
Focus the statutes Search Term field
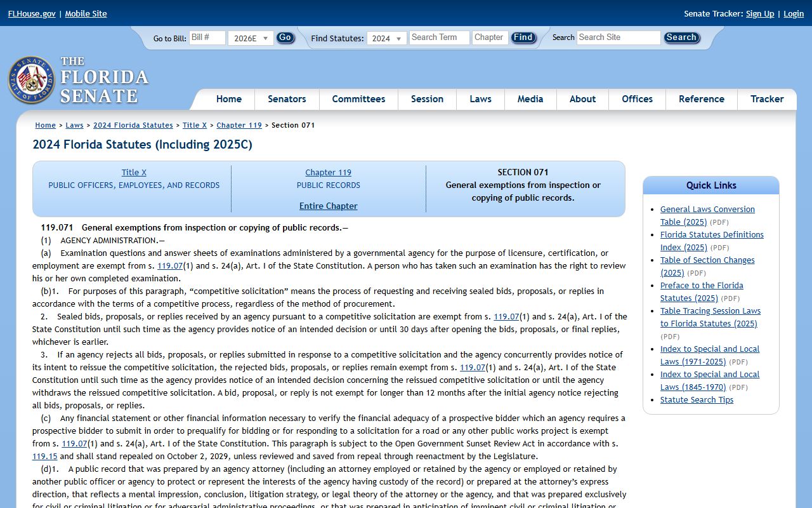[440, 37]
